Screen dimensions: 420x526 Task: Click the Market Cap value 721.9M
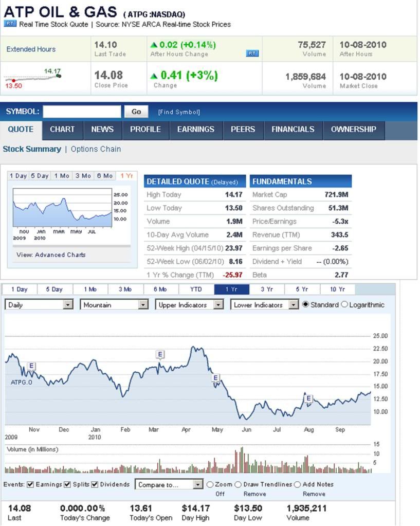coord(336,194)
